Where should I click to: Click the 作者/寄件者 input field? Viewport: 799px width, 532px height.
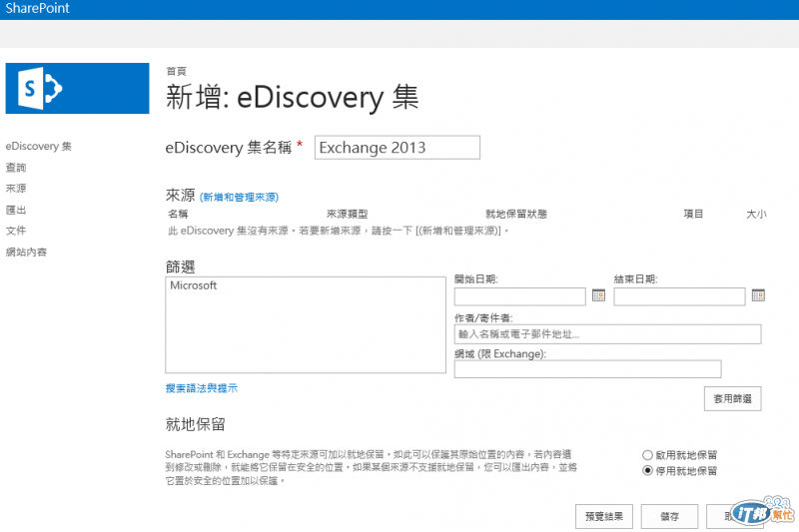point(608,334)
